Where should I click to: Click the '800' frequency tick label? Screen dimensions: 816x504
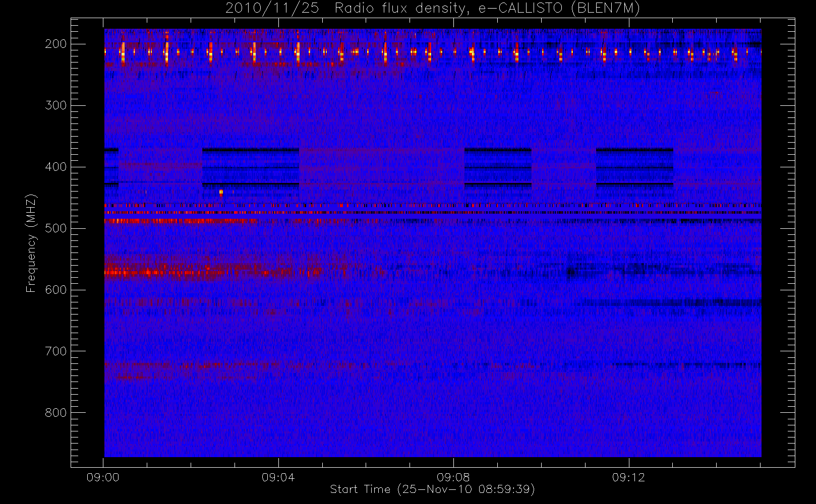click(x=56, y=413)
